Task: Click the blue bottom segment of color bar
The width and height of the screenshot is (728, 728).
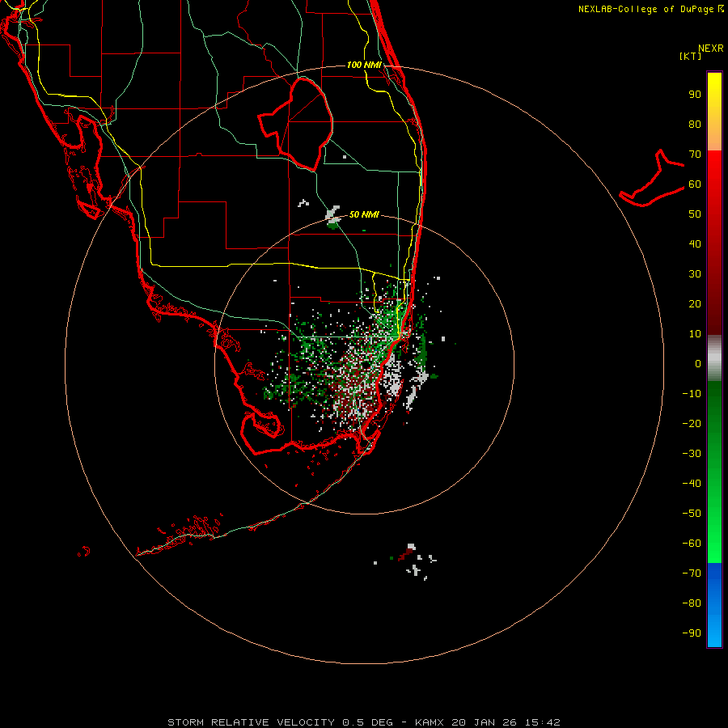Action: point(714,605)
